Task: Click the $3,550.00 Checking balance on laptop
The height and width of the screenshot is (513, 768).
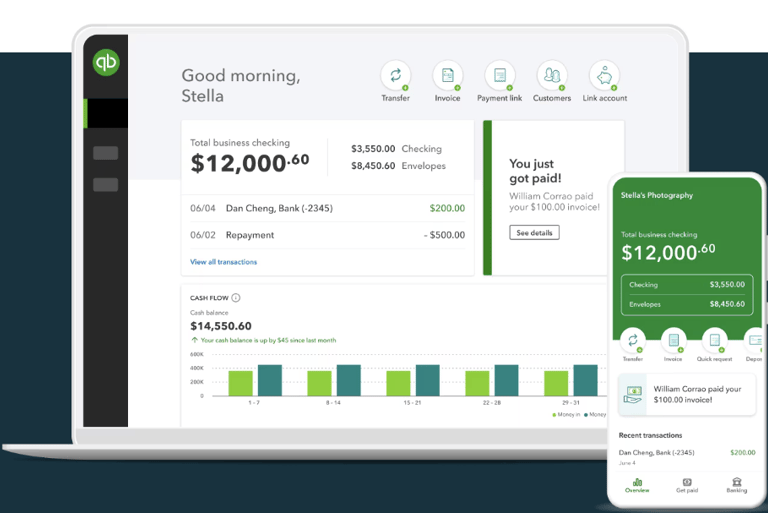Action: 373,148
